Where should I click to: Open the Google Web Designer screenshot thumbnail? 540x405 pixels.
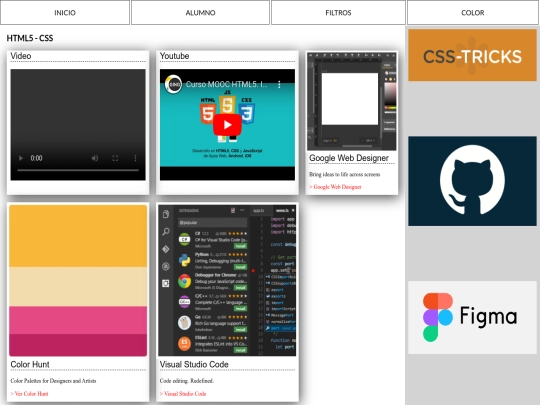352,101
